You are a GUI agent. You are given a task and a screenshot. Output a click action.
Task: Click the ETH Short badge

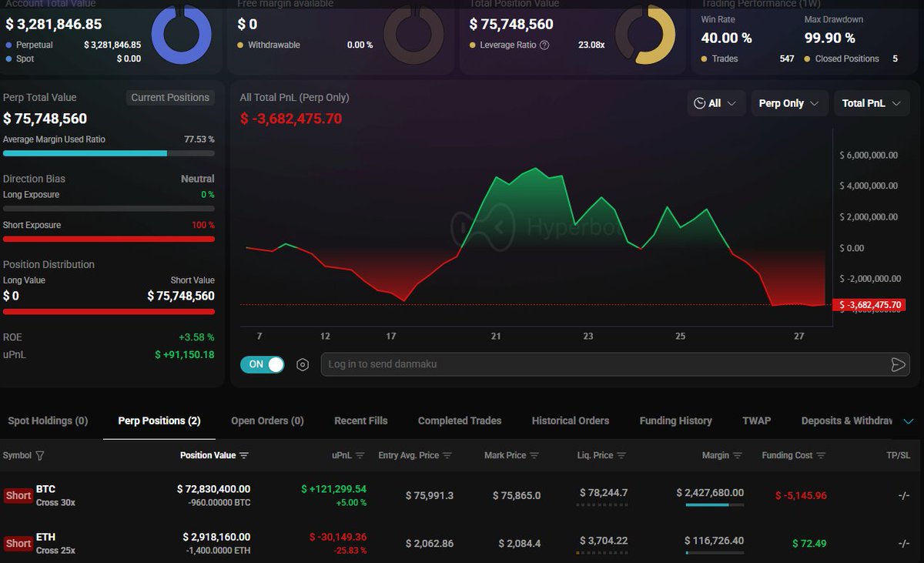coord(18,543)
